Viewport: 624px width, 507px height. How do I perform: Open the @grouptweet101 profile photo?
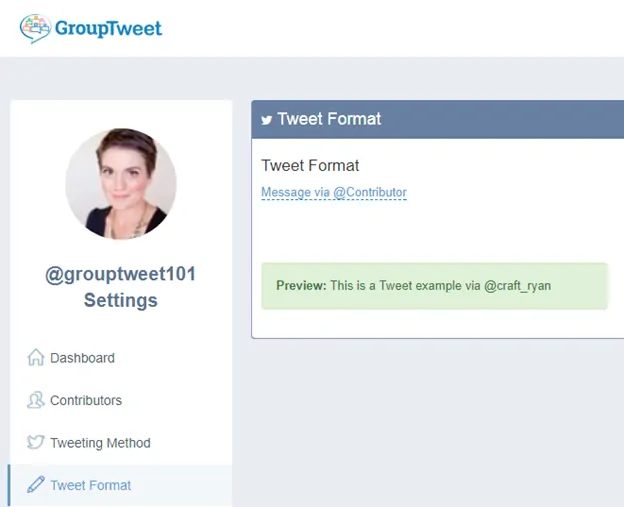(121, 183)
